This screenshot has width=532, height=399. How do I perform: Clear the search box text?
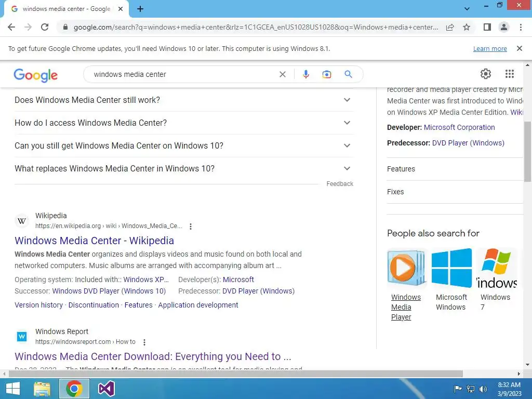tap(282, 74)
